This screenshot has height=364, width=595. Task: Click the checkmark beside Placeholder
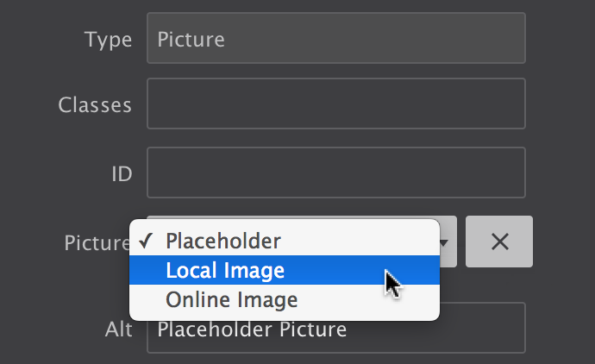[x=147, y=241]
